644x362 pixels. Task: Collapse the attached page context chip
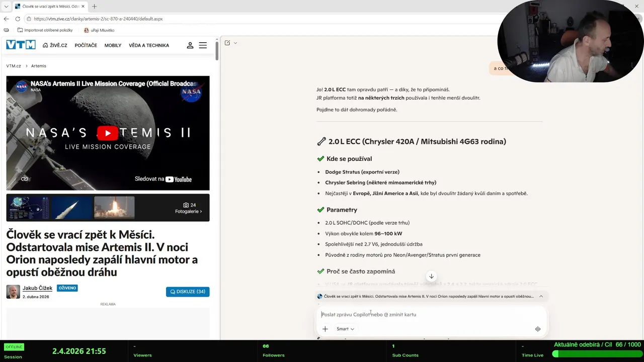(541, 296)
